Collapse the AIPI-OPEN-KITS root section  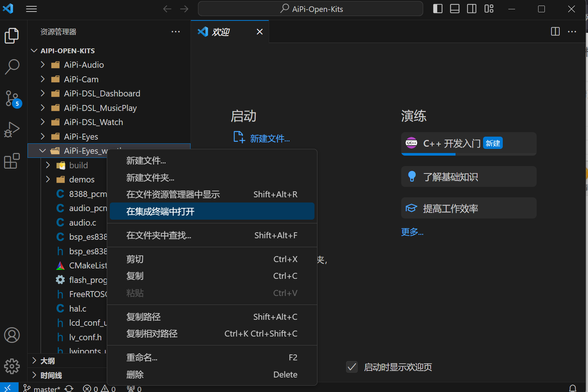pos(109,51)
